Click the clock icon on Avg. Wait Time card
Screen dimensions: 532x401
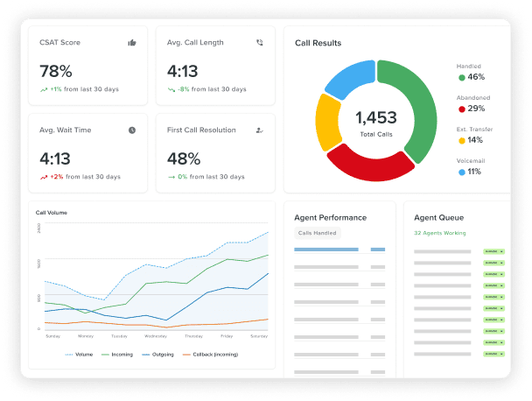point(132,130)
